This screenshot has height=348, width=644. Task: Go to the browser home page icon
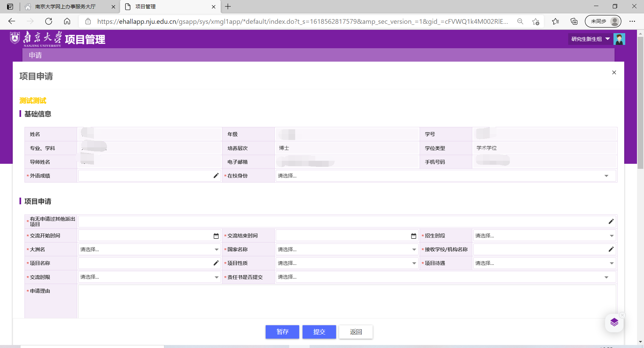tap(67, 21)
